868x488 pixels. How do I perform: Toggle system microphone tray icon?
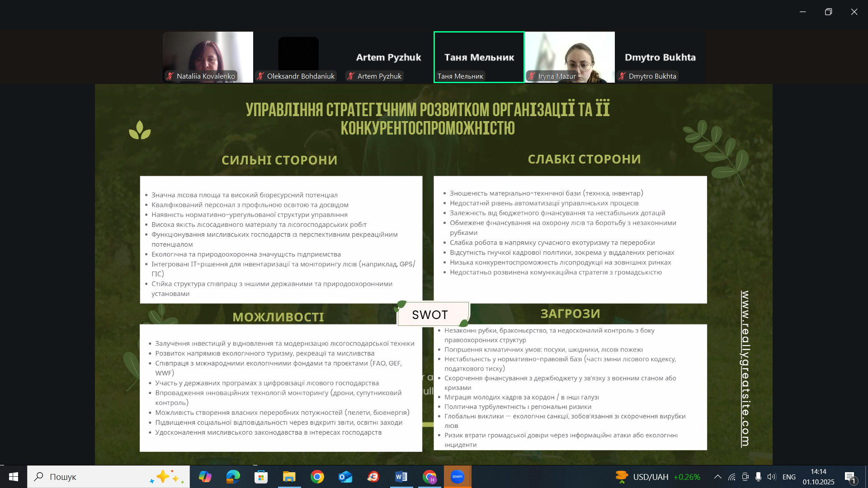click(x=758, y=477)
